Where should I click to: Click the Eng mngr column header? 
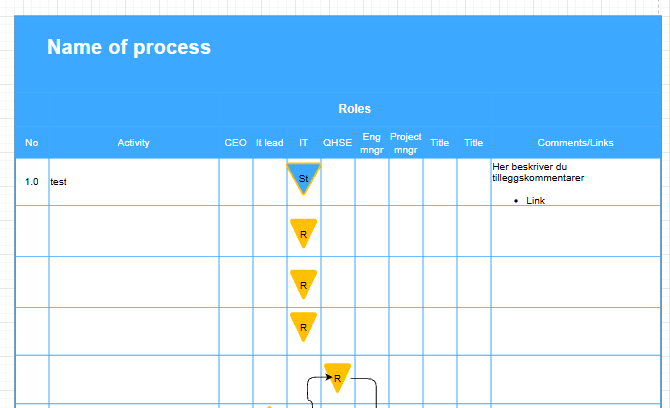click(x=371, y=143)
